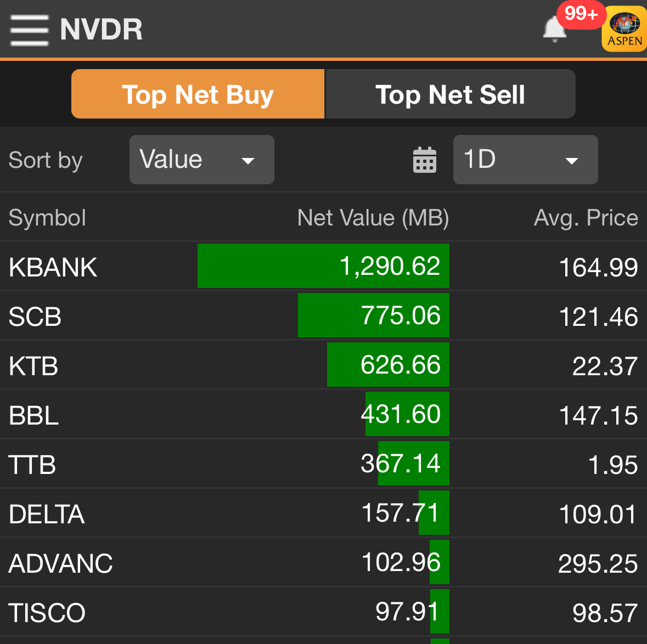This screenshot has width=647, height=644.
Task: Switch to Top Net Buy tab
Action: 198,94
